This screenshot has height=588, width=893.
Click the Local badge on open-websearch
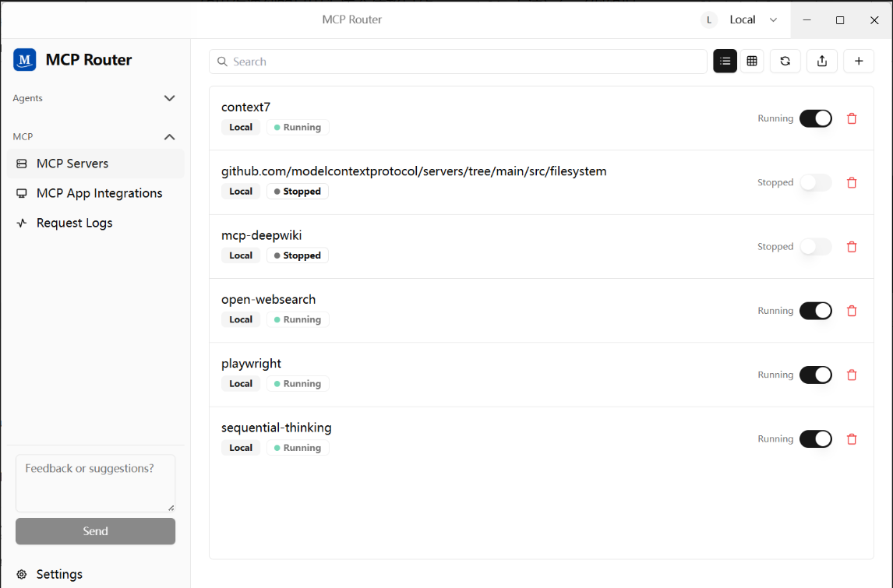pyautogui.click(x=240, y=320)
